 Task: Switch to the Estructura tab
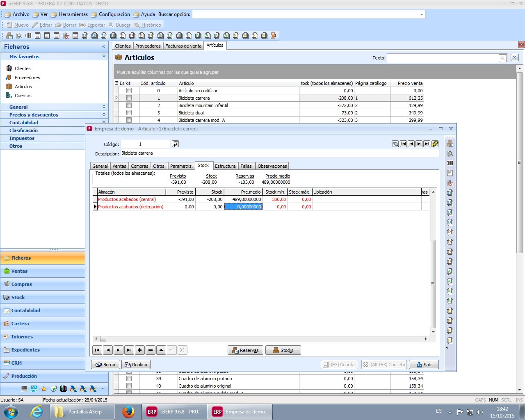pyautogui.click(x=225, y=166)
